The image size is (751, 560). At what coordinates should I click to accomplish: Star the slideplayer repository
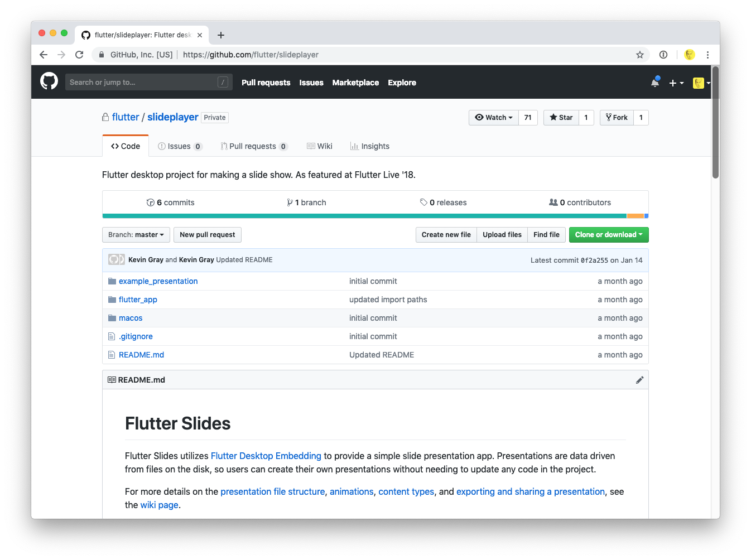pos(561,118)
